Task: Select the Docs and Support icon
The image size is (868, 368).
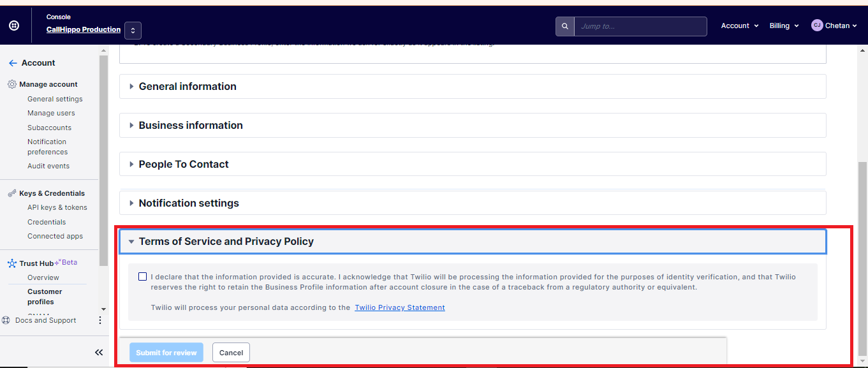Action: pos(6,320)
